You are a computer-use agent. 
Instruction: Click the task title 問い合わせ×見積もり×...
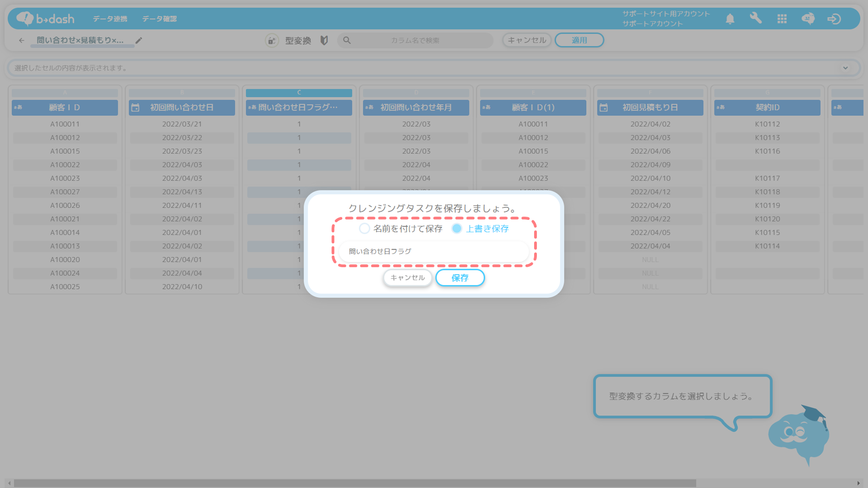point(80,40)
